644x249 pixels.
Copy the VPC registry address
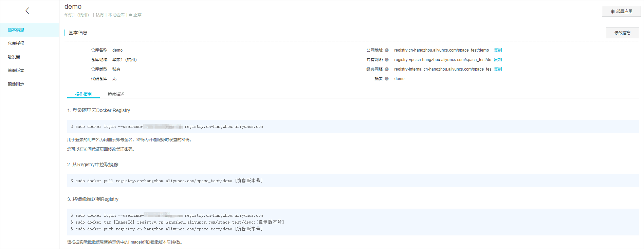498,60
